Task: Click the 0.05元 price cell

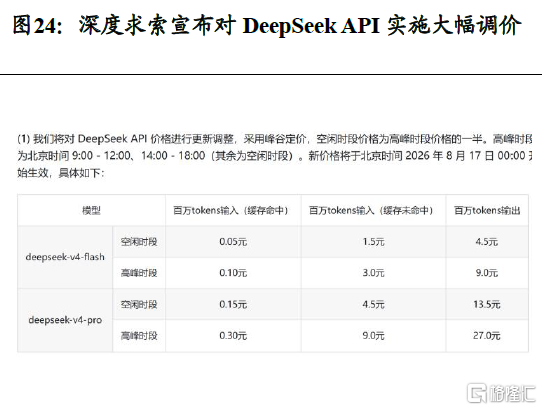Action: [x=233, y=242]
